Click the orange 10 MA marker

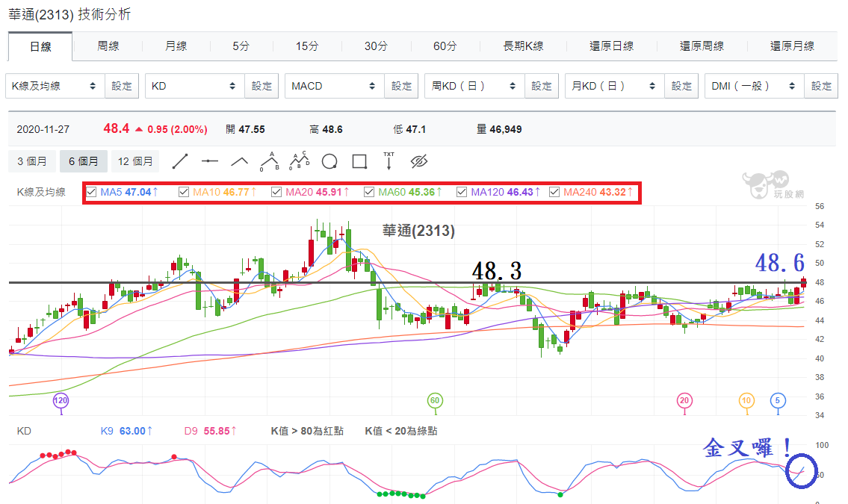tap(746, 401)
